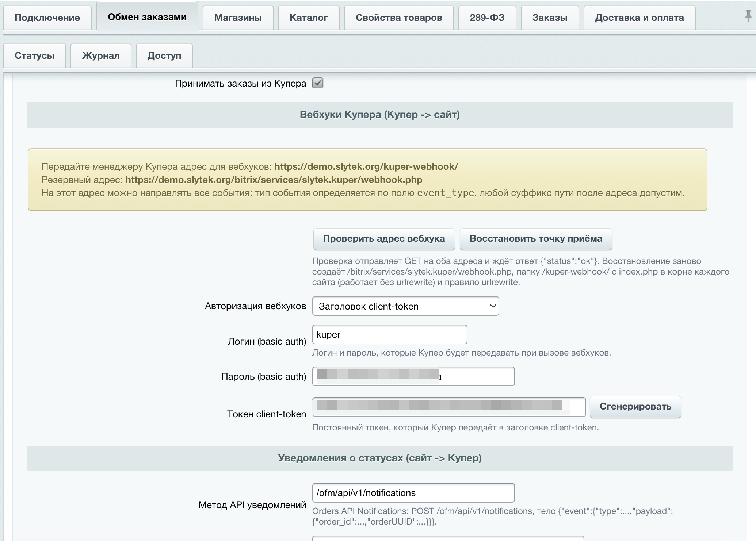Viewport: 756px width, 541px height.
Task: Open the Каталог tab
Action: tap(309, 18)
